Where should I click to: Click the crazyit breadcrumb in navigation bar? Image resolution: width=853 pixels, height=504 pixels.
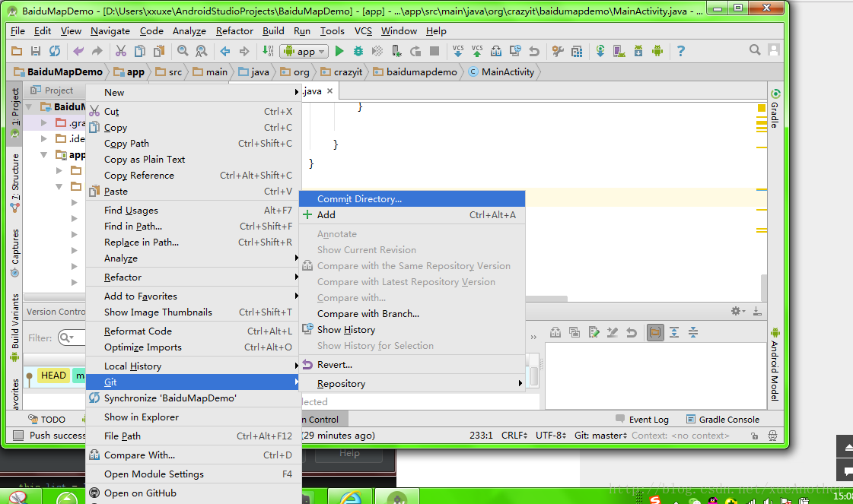point(342,71)
